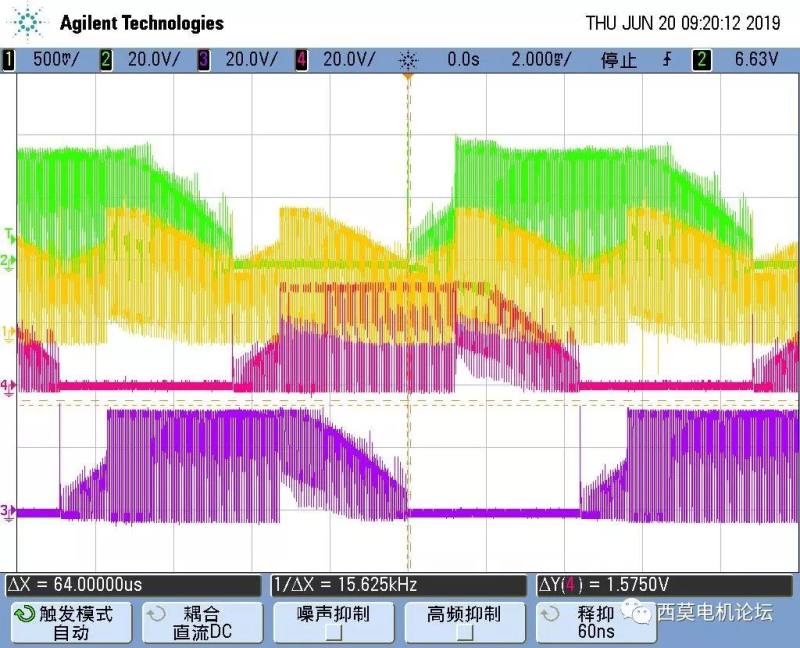
Task: Click the 6.63V trigger level value
Action: pos(757,60)
